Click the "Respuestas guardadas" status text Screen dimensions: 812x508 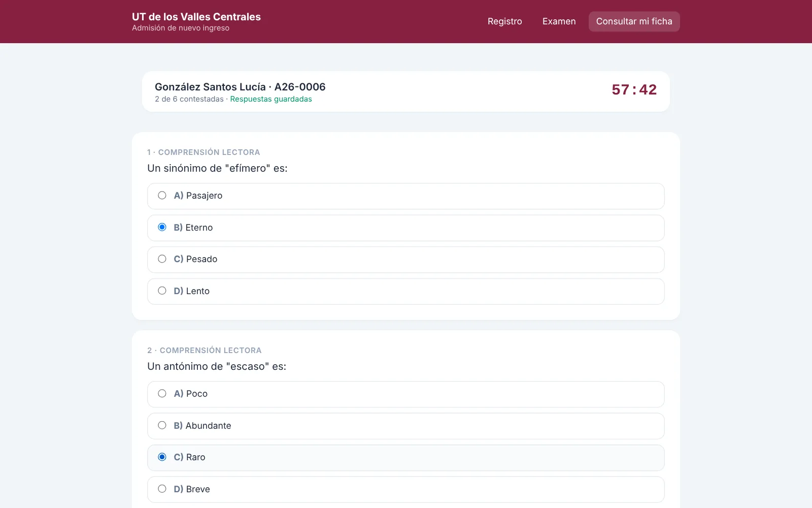(271, 99)
